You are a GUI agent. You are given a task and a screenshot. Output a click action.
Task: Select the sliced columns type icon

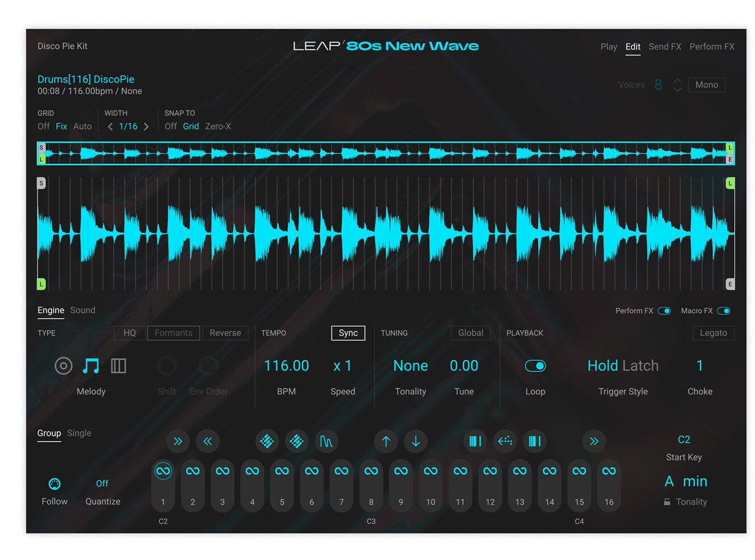click(118, 366)
